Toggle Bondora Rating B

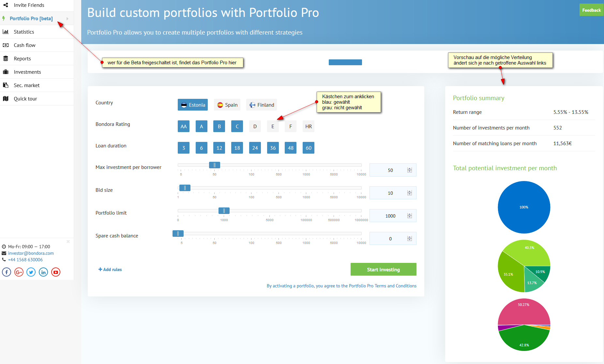[219, 126]
